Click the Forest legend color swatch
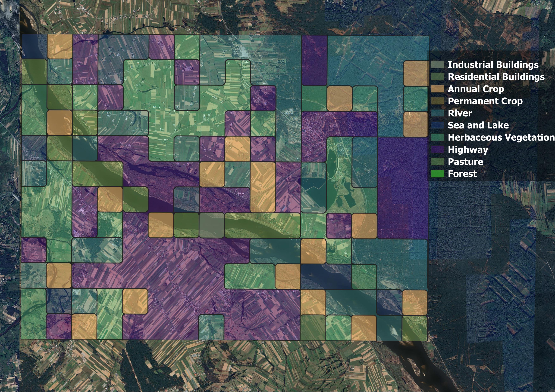 [x=438, y=174]
